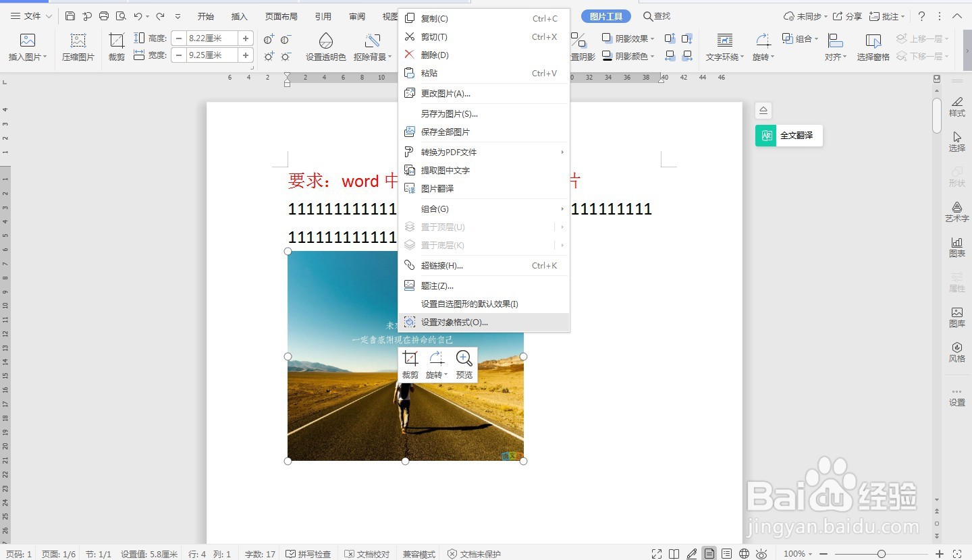Redo the last undone action
This screenshot has width=972, height=560.
click(x=160, y=16)
